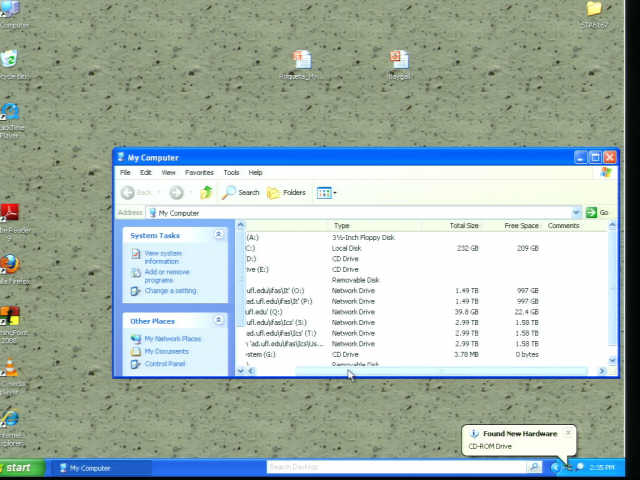This screenshot has width=640, height=480.
Task: Click the Go button
Action: point(597,212)
